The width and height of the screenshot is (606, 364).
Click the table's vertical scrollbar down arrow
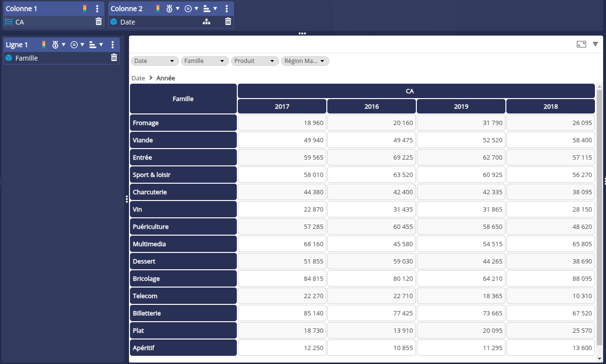[x=599, y=358]
